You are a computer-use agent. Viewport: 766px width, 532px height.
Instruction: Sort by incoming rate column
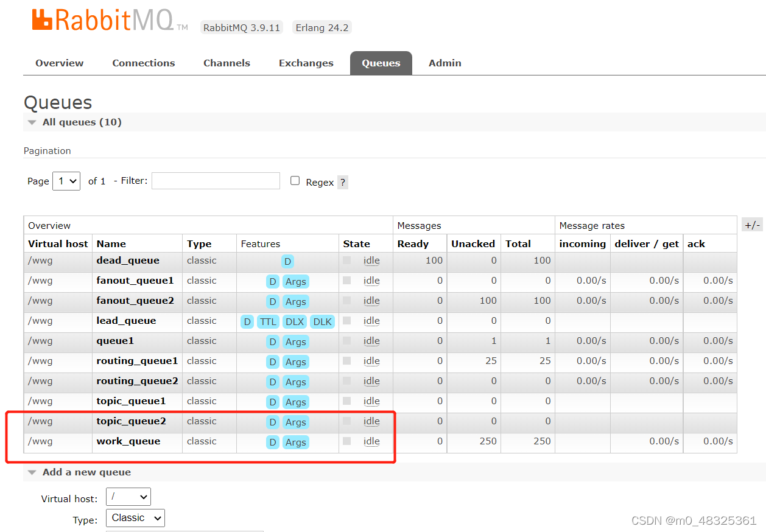[x=583, y=243]
